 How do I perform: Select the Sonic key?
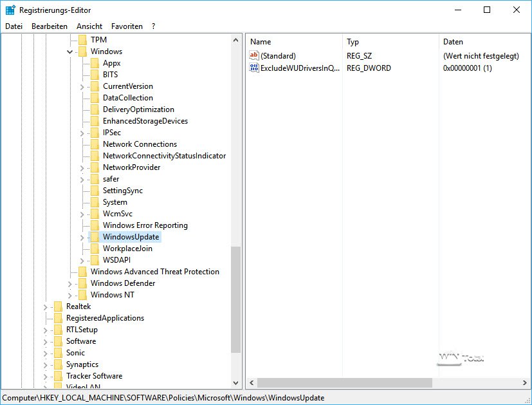(75, 353)
